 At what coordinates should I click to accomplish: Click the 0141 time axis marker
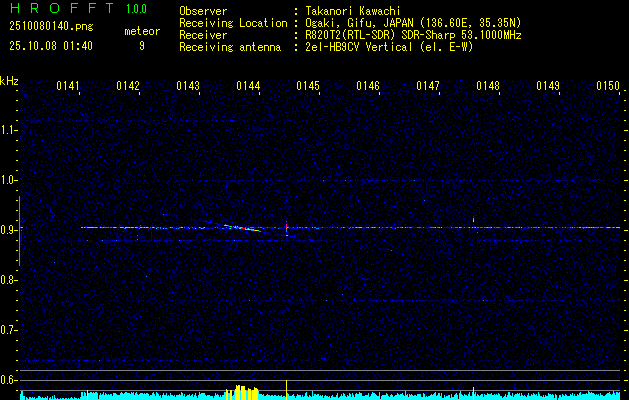pos(68,86)
